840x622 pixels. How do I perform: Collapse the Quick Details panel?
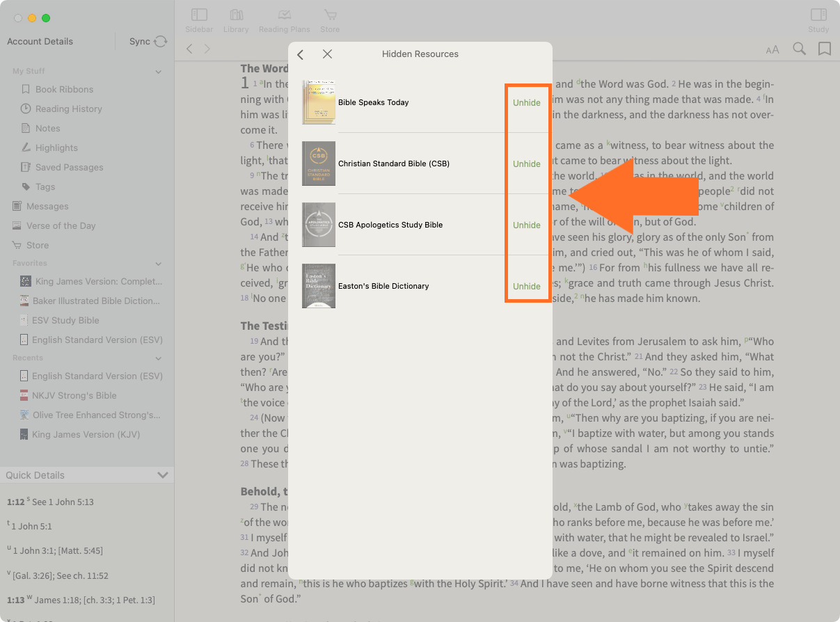click(163, 475)
